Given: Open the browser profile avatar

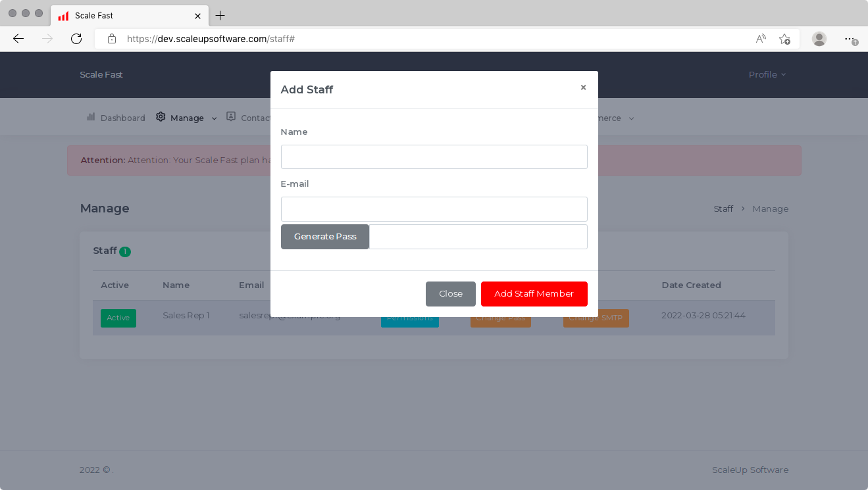Looking at the screenshot, I should tap(819, 39).
